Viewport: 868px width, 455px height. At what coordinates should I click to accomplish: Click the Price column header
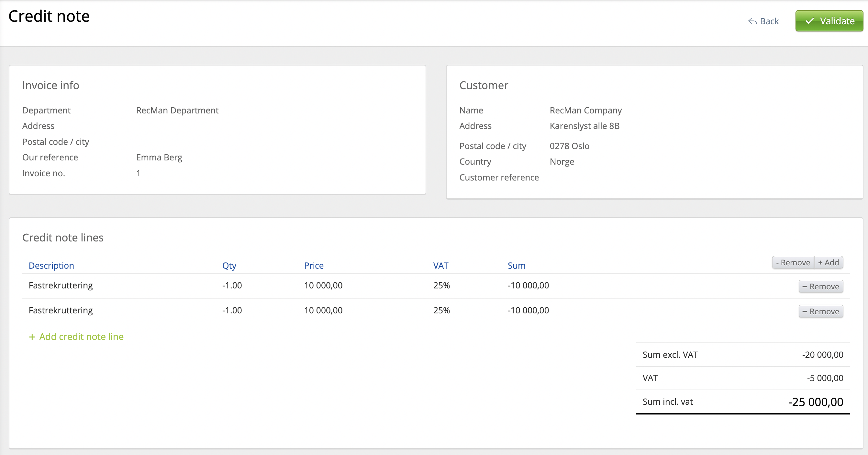(x=313, y=265)
